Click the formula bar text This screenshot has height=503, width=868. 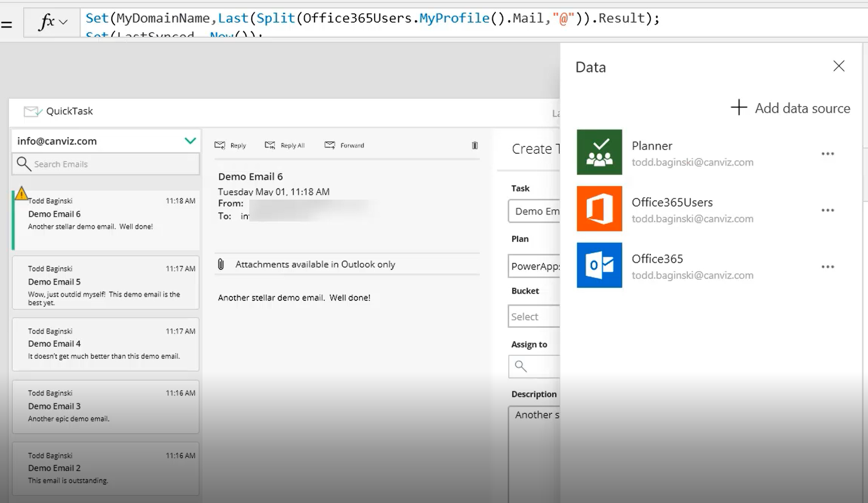pyautogui.click(x=371, y=18)
